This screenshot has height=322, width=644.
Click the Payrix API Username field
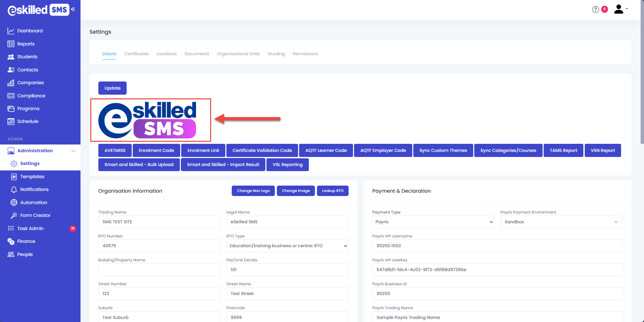click(497, 246)
